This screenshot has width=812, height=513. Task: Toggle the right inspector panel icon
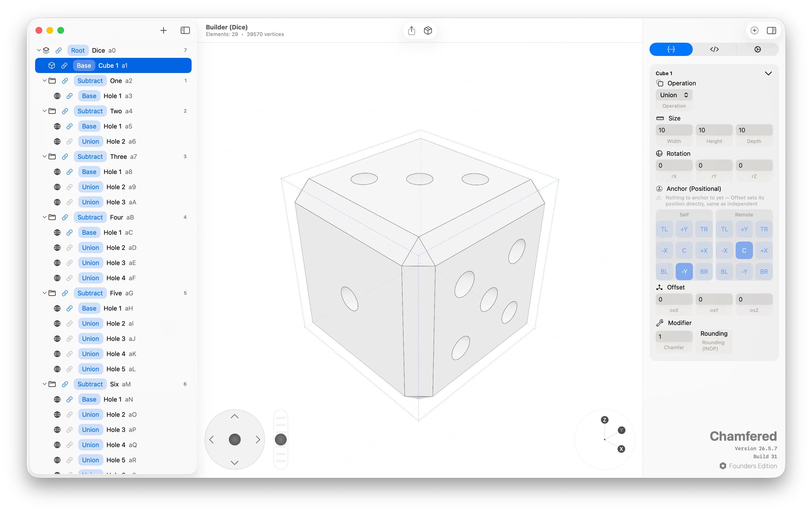click(771, 30)
